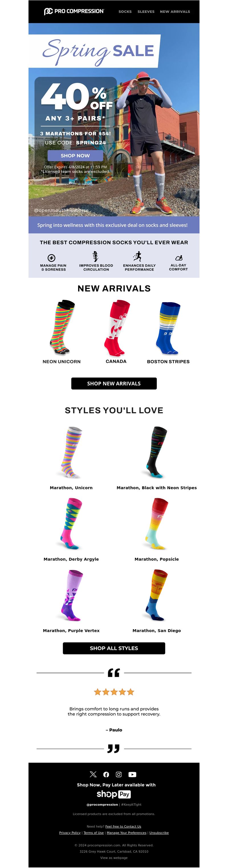Open the Facebook social icon
This screenshot has height=868, width=228.
pyautogui.click(x=106, y=774)
